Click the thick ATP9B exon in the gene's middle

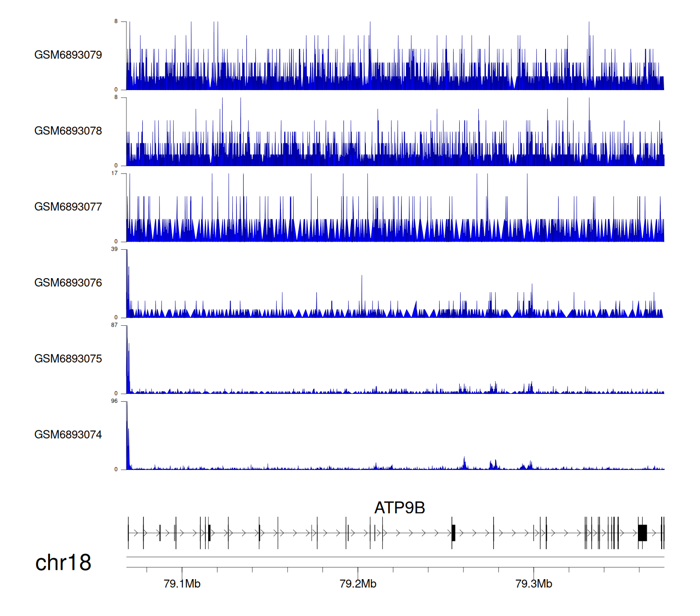(x=453, y=532)
